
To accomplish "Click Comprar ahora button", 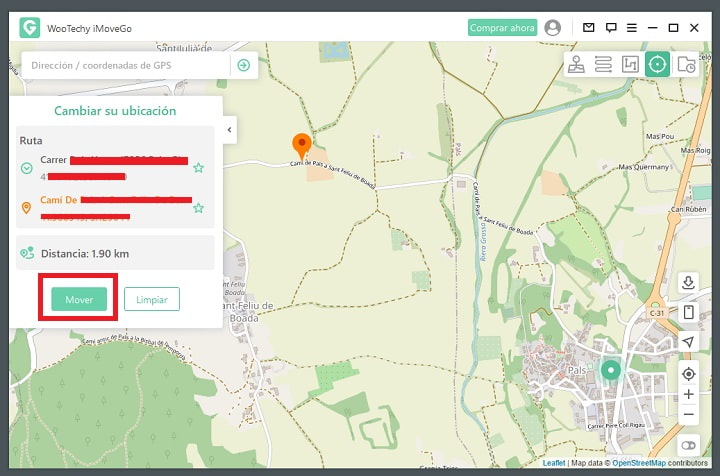I will 502,28.
